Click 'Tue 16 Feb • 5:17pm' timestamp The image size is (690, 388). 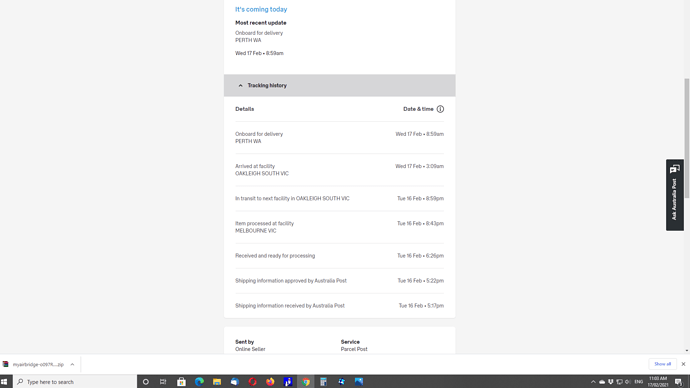[421, 306]
